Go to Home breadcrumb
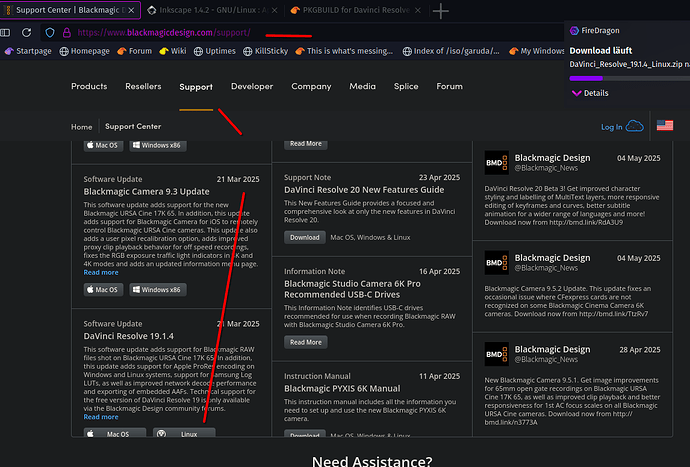The width and height of the screenshot is (690, 467). click(x=82, y=127)
